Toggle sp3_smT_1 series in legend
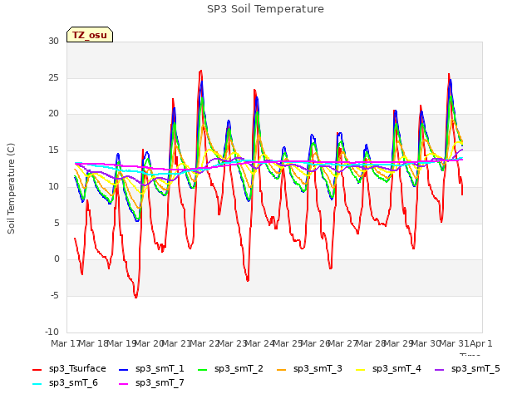The height and width of the screenshot is (399, 532). coord(151,368)
